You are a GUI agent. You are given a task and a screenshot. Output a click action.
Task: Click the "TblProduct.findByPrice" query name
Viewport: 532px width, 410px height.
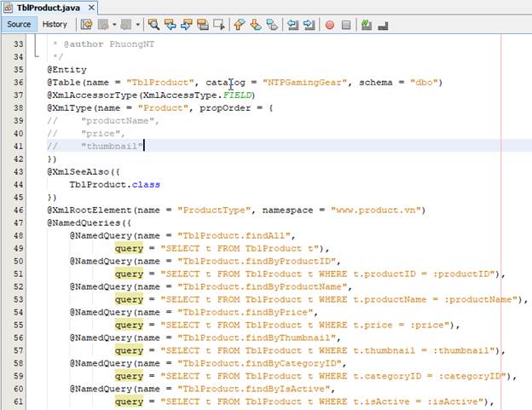coord(246,312)
